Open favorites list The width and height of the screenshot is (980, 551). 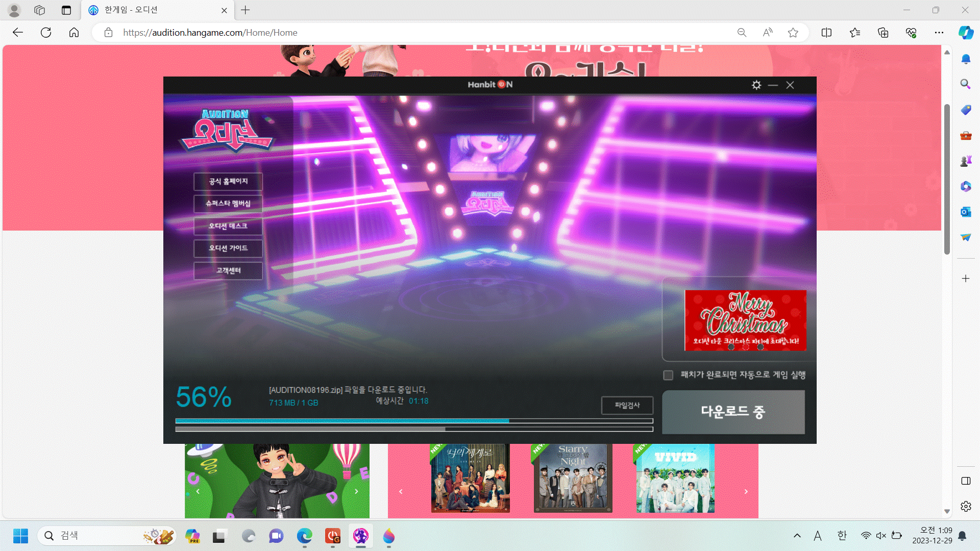(855, 33)
